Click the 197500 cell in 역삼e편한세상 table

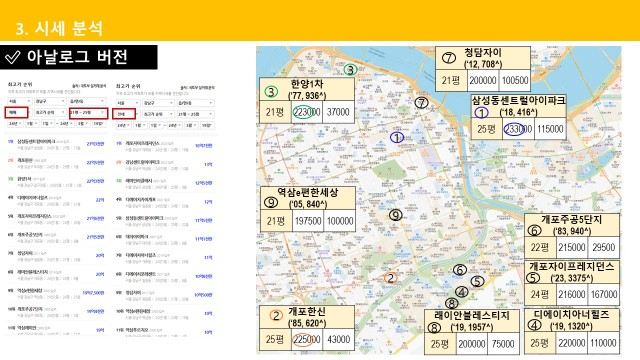point(308,221)
